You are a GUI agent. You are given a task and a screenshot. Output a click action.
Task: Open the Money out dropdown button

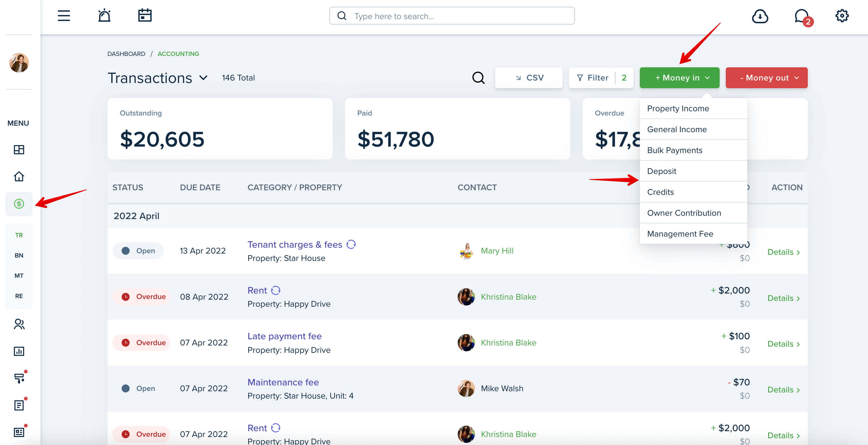(x=766, y=78)
